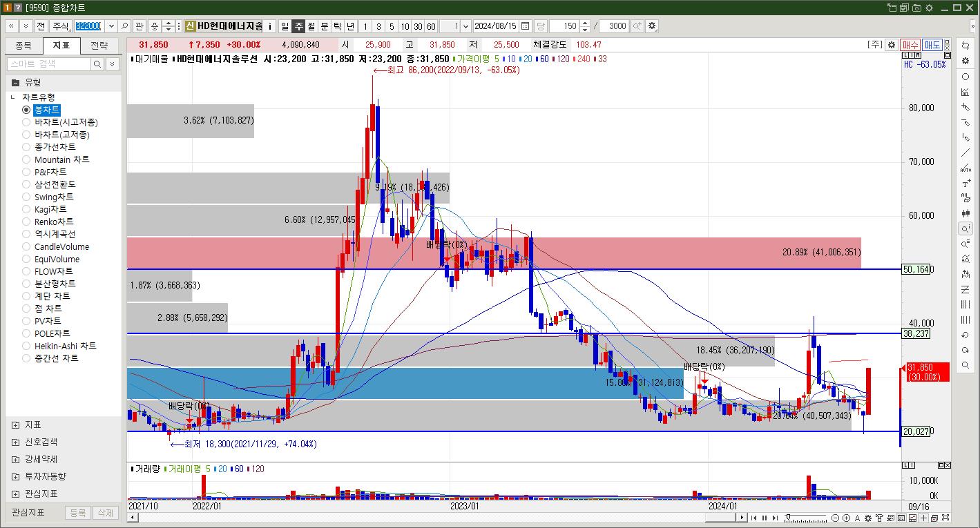This screenshot has width=980, height=528.
Task: Jump to last bar playback button
Action: pos(775,518)
